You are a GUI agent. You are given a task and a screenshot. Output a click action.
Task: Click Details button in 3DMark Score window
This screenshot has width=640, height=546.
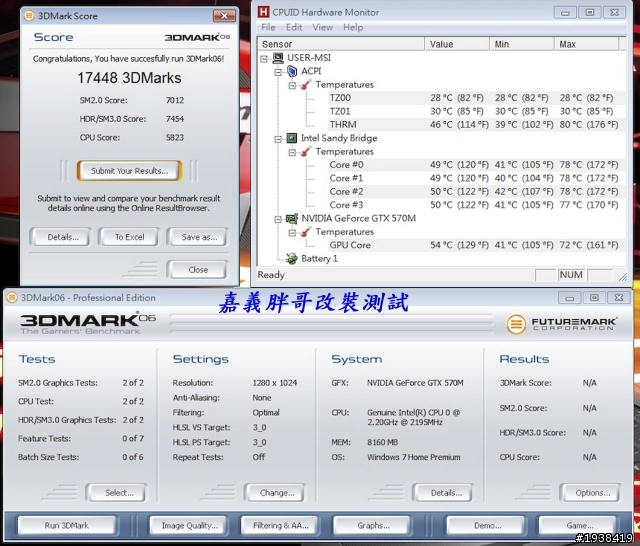click(63, 237)
